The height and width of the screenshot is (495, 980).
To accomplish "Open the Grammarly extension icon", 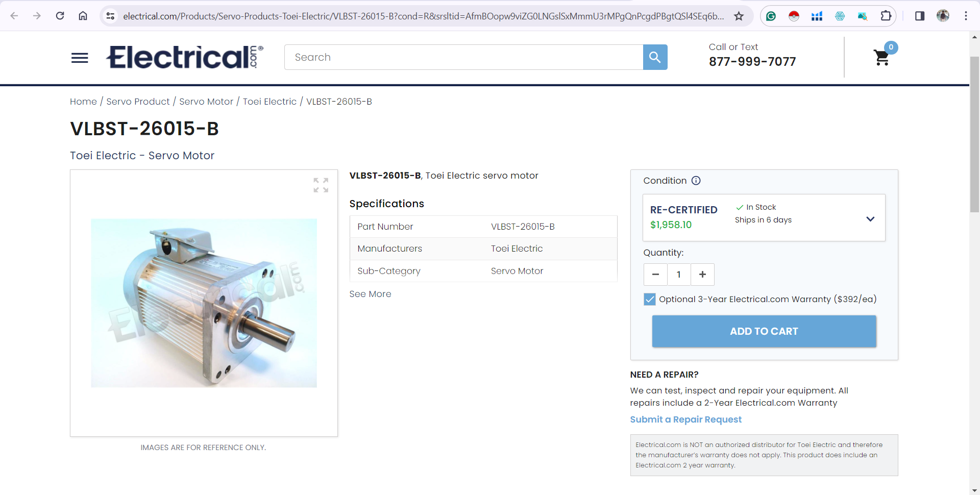I will 771,16.
